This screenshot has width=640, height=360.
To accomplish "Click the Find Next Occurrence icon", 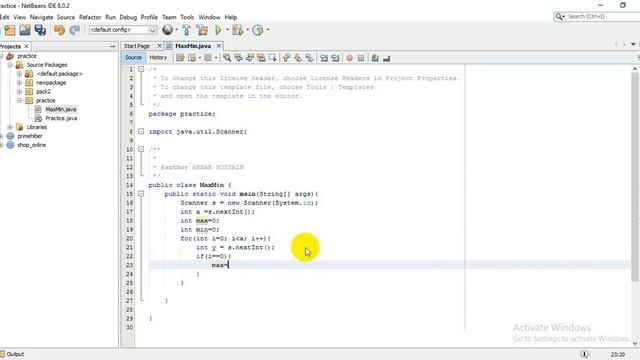I will click(x=250, y=58).
